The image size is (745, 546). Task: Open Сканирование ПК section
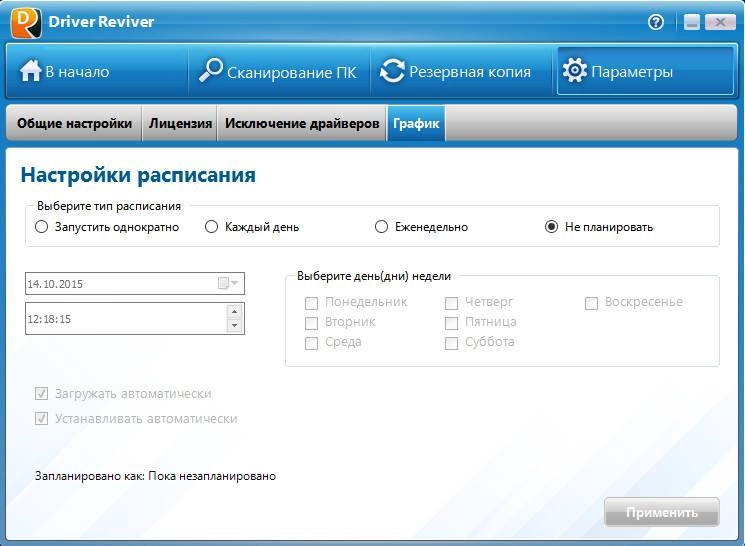point(279,71)
